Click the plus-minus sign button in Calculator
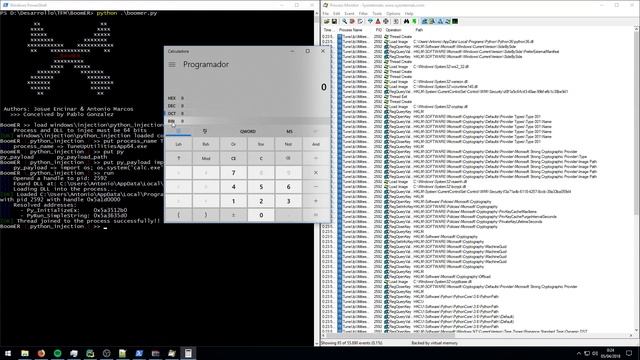The width and height of the screenshot is (640, 360). 233,215
